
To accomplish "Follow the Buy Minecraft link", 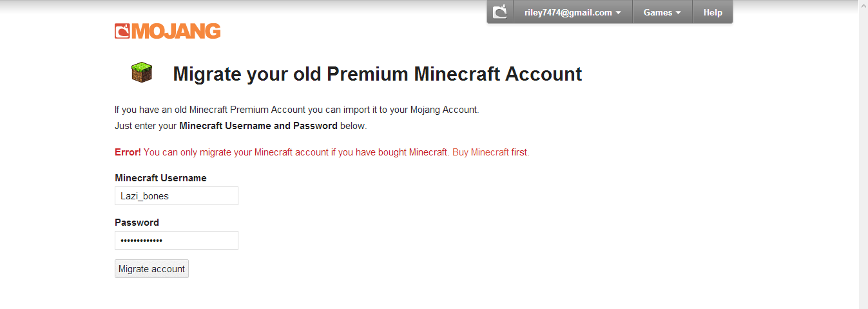I will tap(481, 152).
